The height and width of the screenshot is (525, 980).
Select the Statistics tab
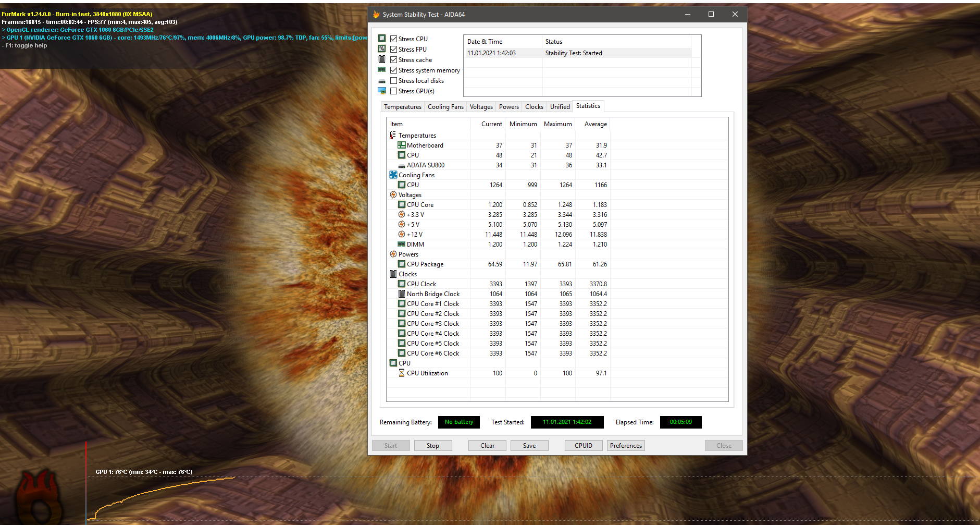[588, 106]
